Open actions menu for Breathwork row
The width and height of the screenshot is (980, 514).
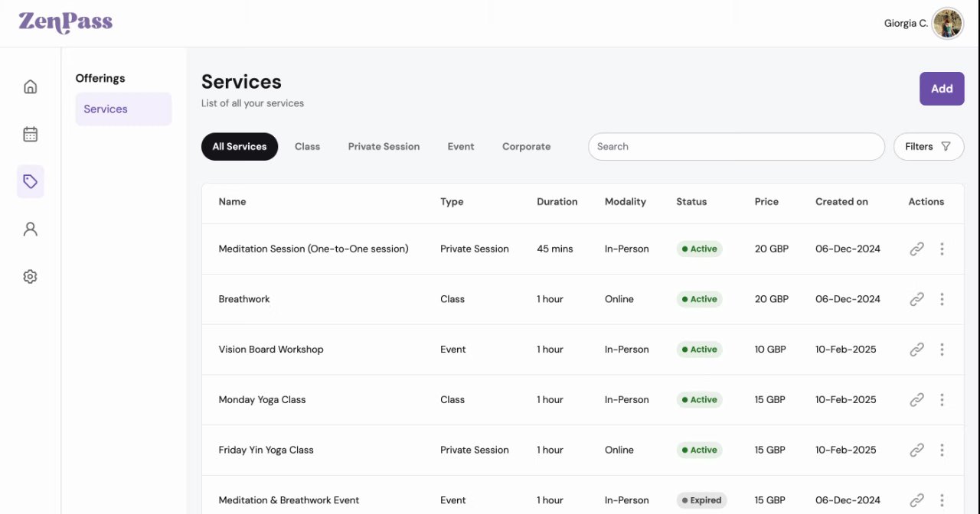coord(942,299)
